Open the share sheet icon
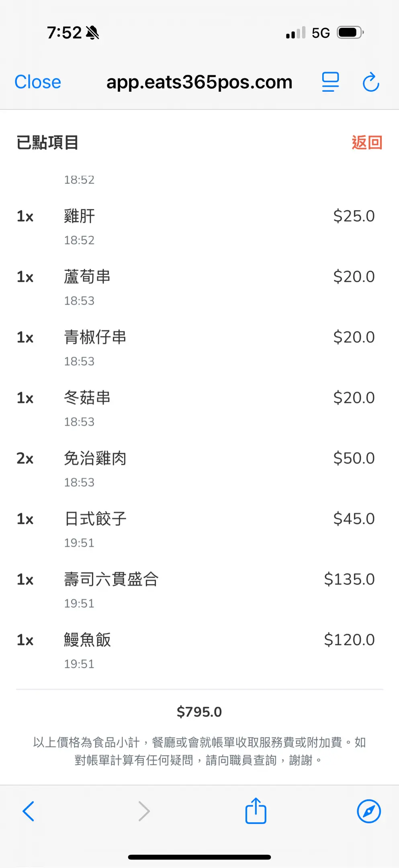The width and height of the screenshot is (399, 868). (x=256, y=811)
